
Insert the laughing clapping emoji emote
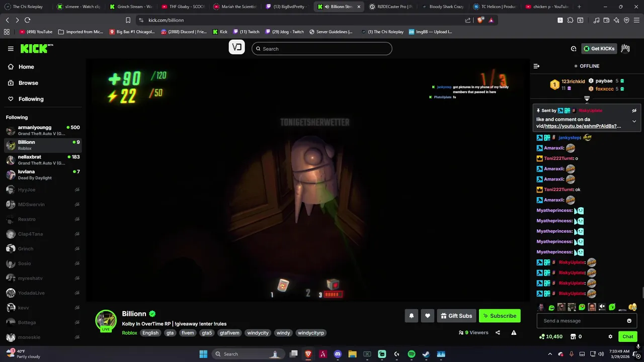click(632, 307)
